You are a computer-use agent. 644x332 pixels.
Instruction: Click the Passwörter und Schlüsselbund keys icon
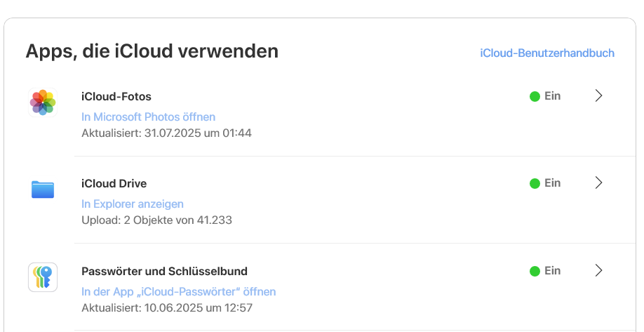[43, 277]
